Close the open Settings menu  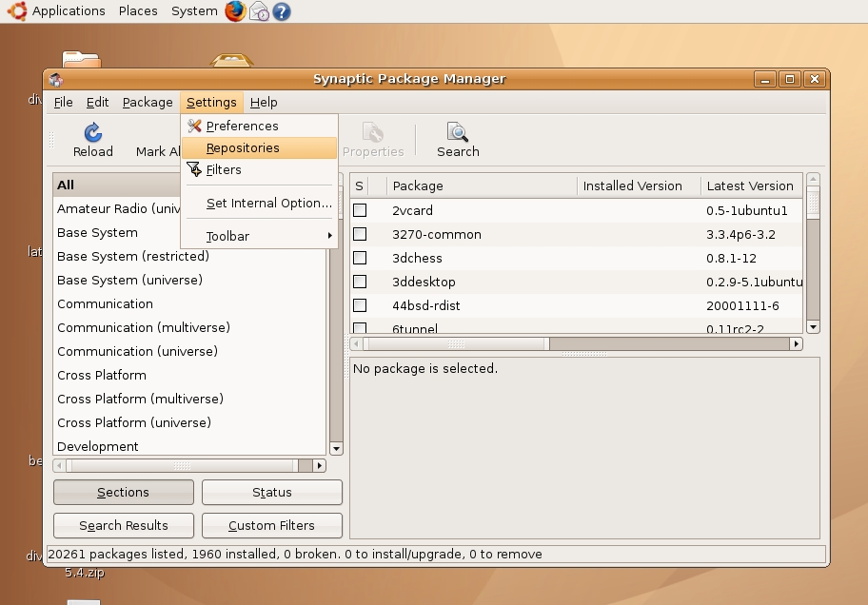pyautogui.click(x=211, y=103)
